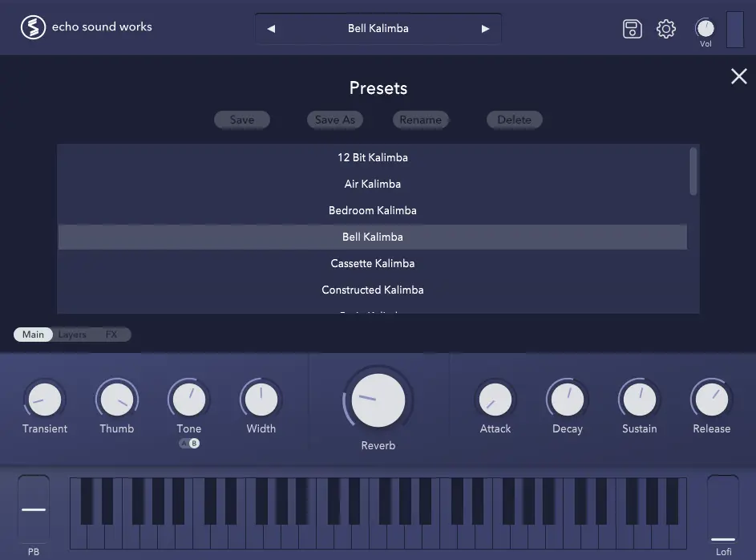Click the Echo Sound Works logo
This screenshot has height=560, width=756.
[x=33, y=27]
